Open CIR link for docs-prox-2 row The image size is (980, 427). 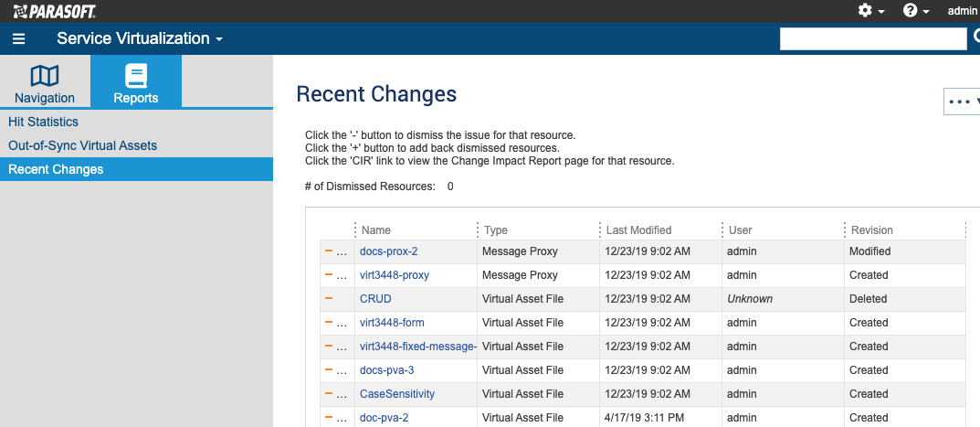pyautogui.click(x=342, y=252)
